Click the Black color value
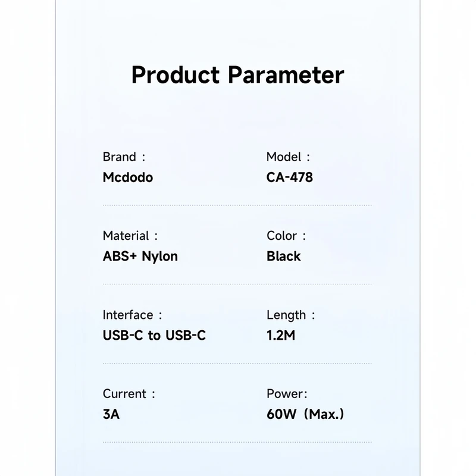This screenshot has height=476, width=476. [x=284, y=256]
